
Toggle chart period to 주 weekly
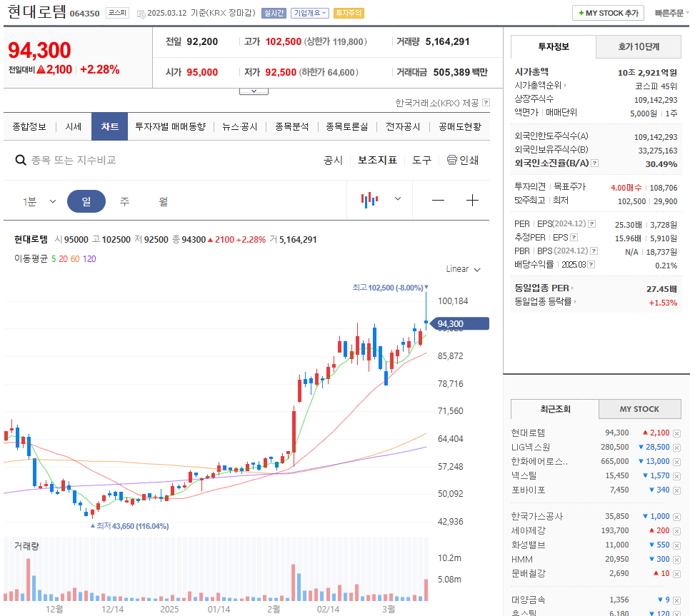coord(124,201)
